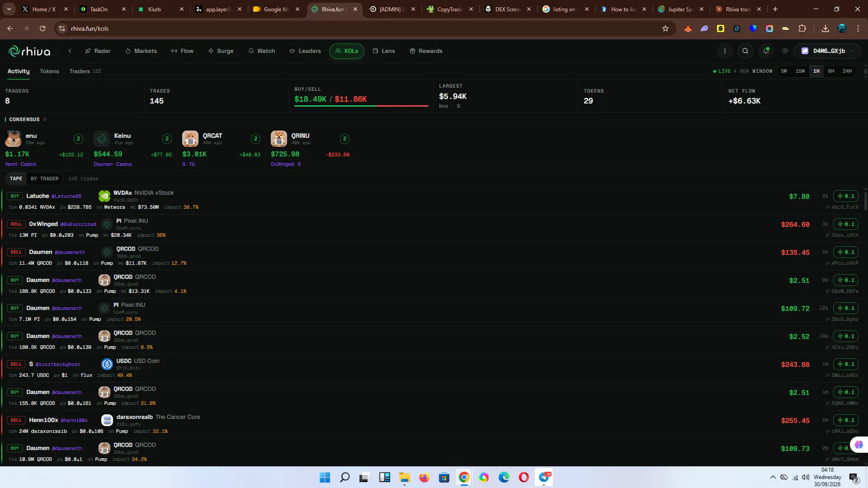Switch to Traders 122 tab

coord(85,71)
